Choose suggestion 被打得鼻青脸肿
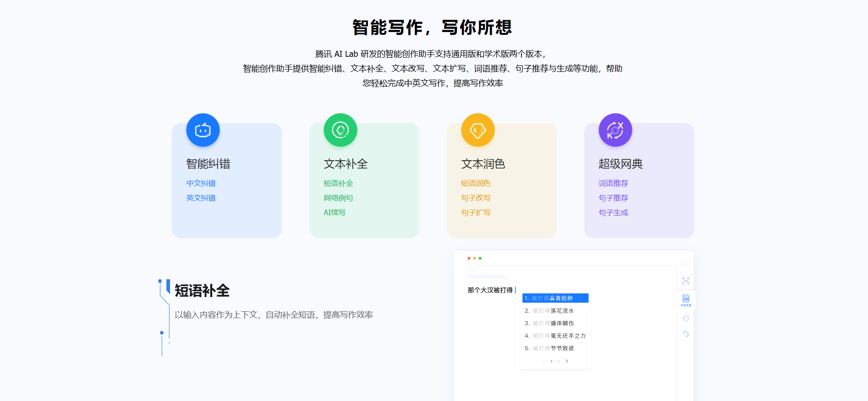The height and width of the screenshot is (401, 868). coord(555,298)
